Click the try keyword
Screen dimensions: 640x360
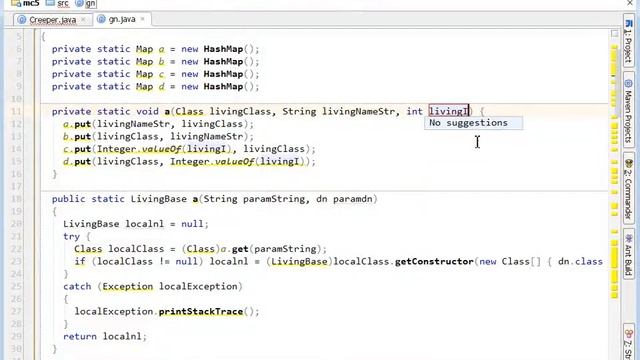tap(71, 236)
